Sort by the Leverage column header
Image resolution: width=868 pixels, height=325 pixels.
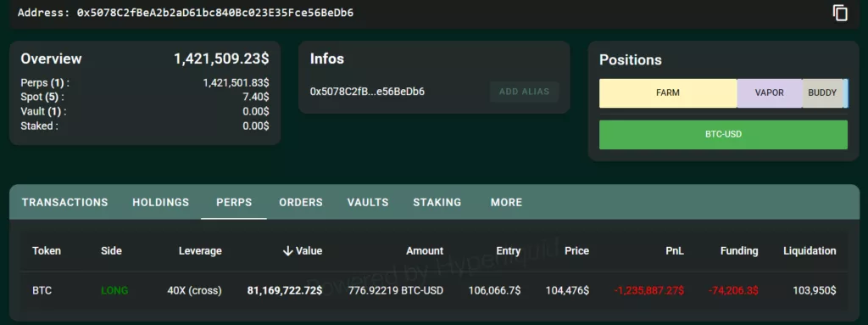click(200, 251)
